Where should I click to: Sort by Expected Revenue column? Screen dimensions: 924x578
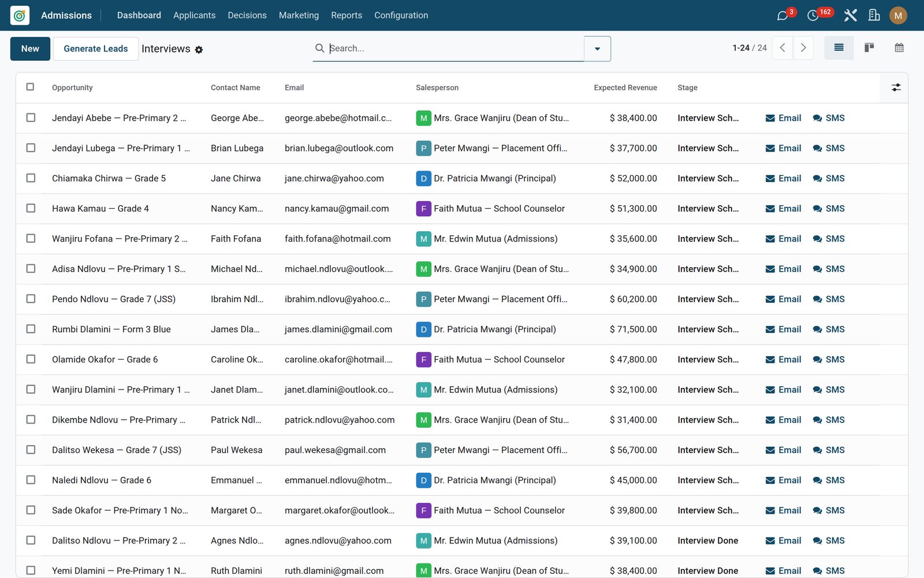pyautogui.click(x=625, y=88)
